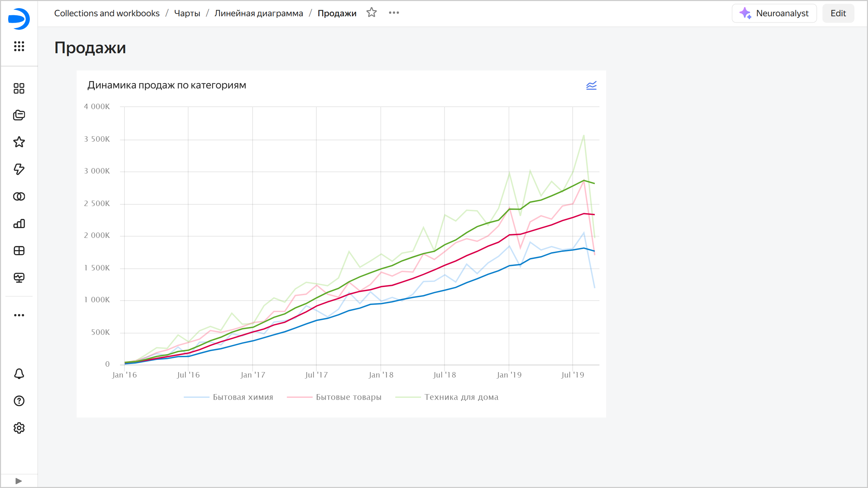This screenshot has height=488, width=868.
Task: Toggle the Бытовые товары legend item
Action: (x=349, y=397)
